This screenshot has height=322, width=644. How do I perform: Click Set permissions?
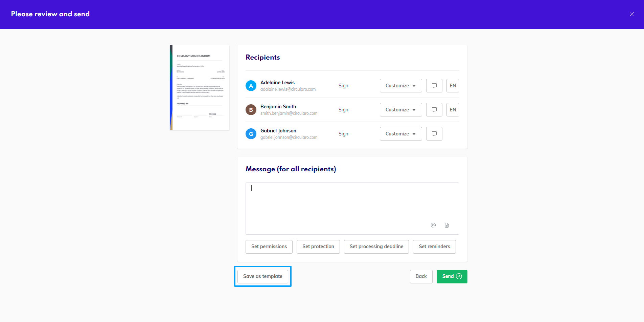point(269,246)
